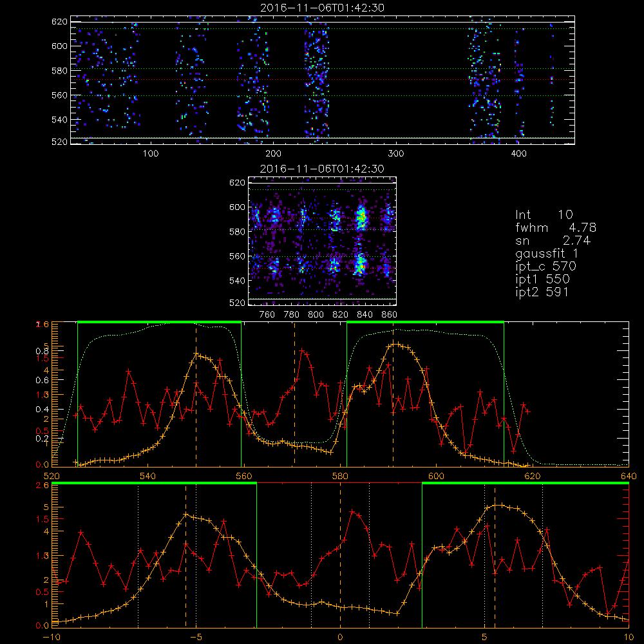This screenshot has height=644, width=644.
Task: Click x-axis label 840 on middle image
Action: tap(365, 315)
